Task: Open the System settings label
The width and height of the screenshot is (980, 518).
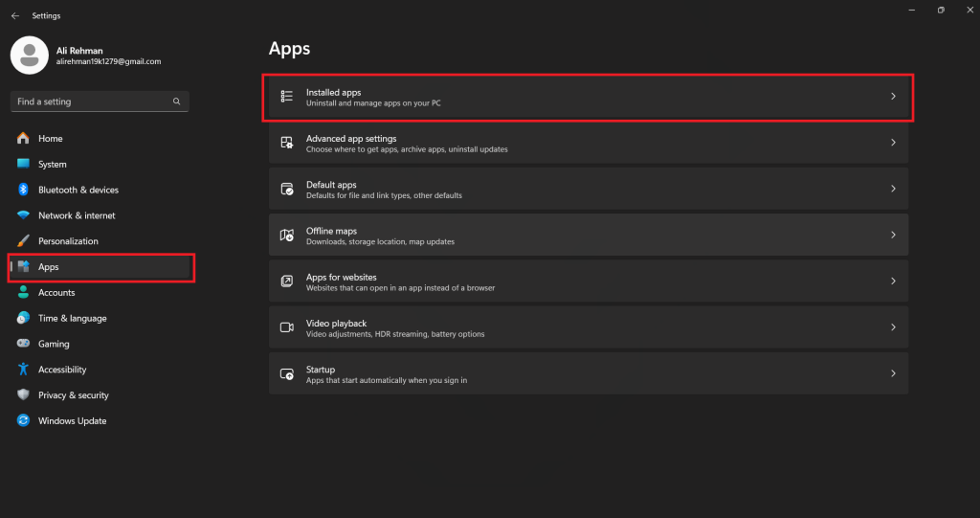Action: click(53, 164)
